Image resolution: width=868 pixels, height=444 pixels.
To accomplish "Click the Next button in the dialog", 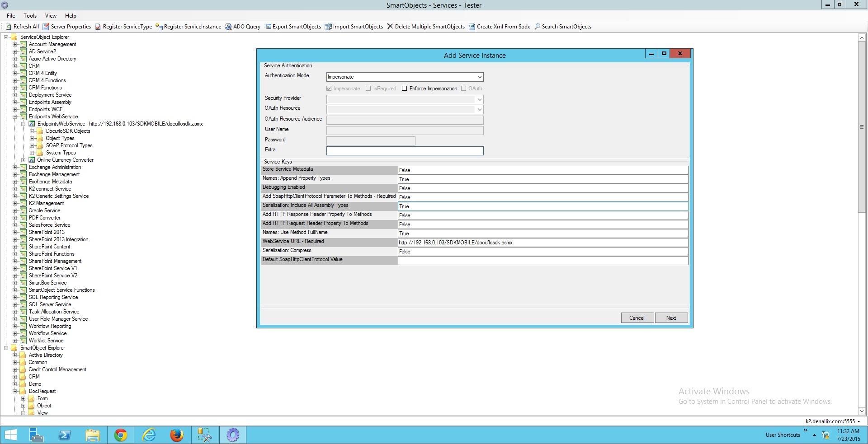I will coord(671,318).
